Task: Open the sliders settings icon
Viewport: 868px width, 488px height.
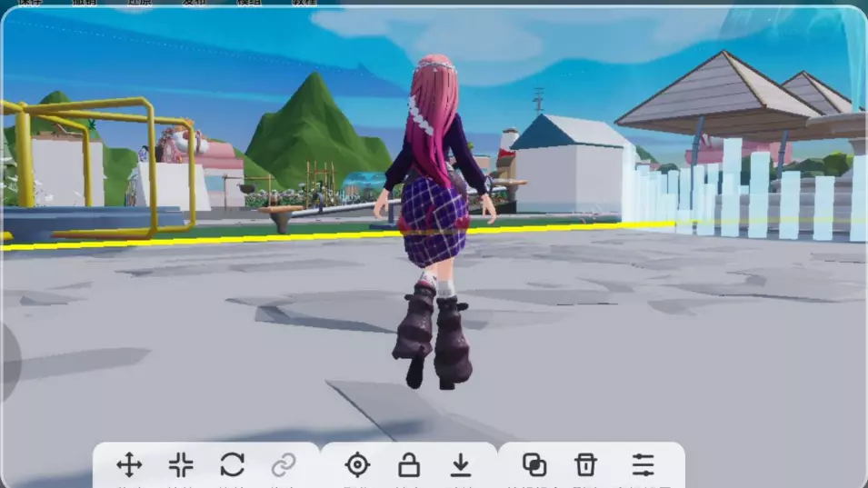Action: click(x=643, y=465)
